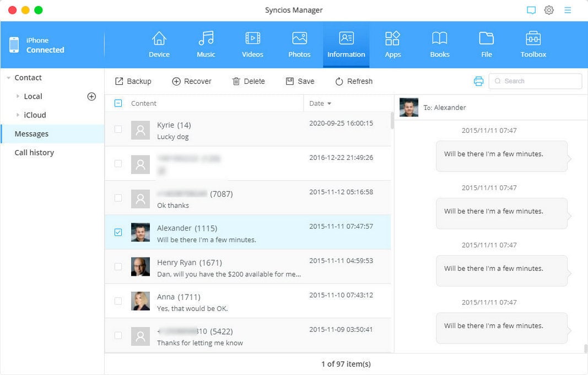Click the Backup button

point(133,81)
